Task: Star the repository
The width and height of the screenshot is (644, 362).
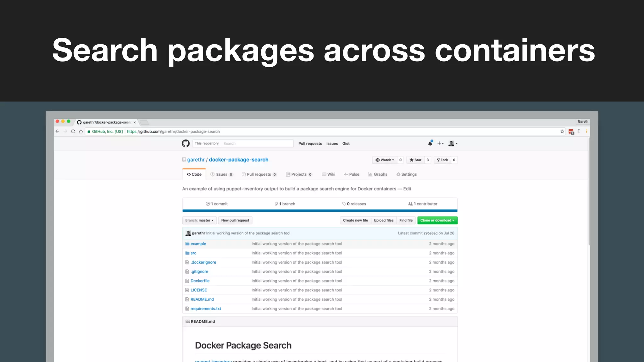Action: [415, 160]
